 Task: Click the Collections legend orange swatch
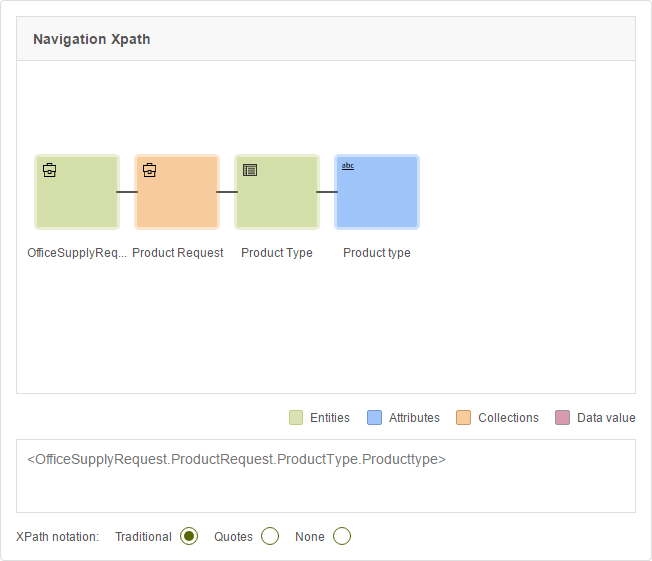click(463, 418)
